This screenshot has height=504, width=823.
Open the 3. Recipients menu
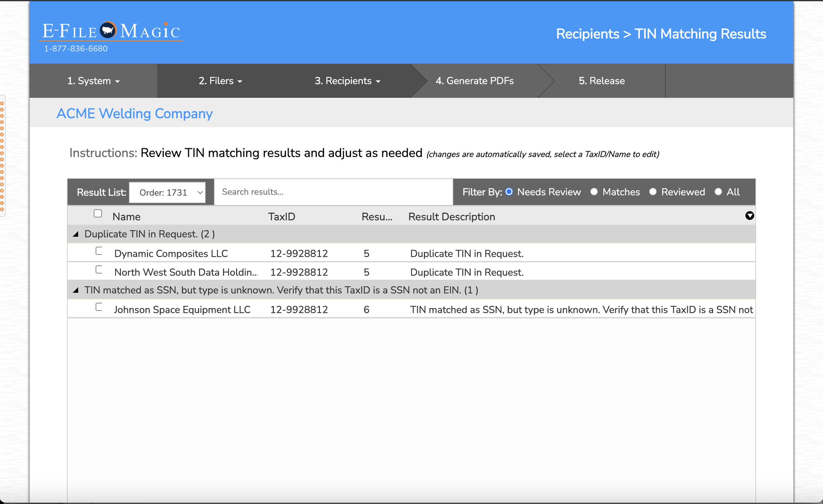(x=347, y=81)
